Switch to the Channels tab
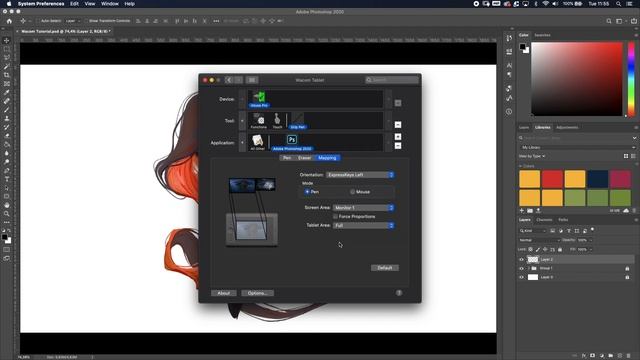The height and width of the screenshot is (360, 640). (544, 220)
